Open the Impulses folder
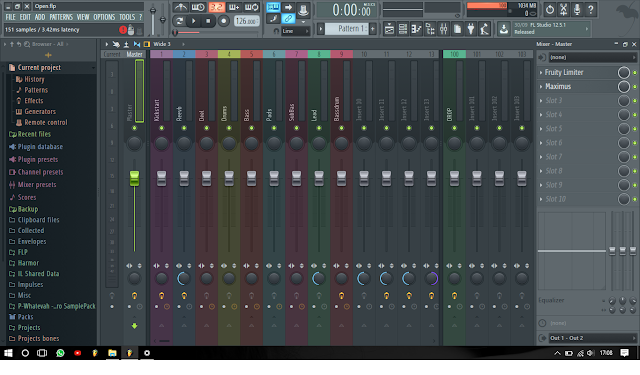The image size is (640, 375). 30,285
